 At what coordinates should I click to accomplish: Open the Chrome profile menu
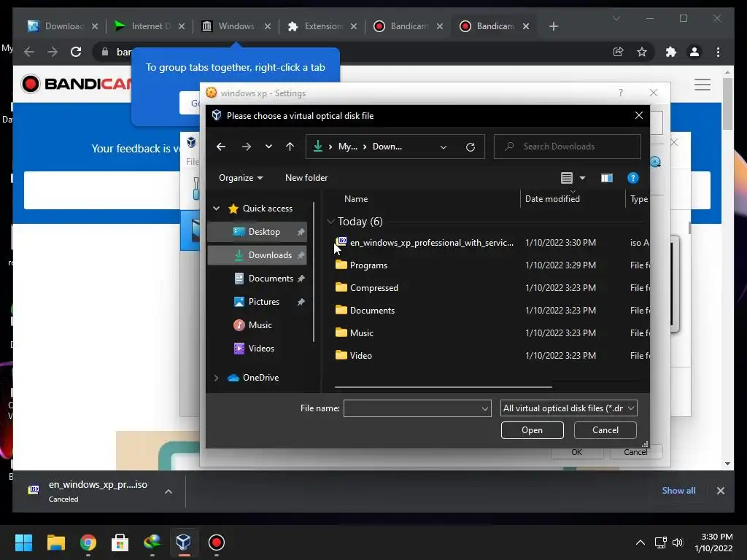click(694, 52)
